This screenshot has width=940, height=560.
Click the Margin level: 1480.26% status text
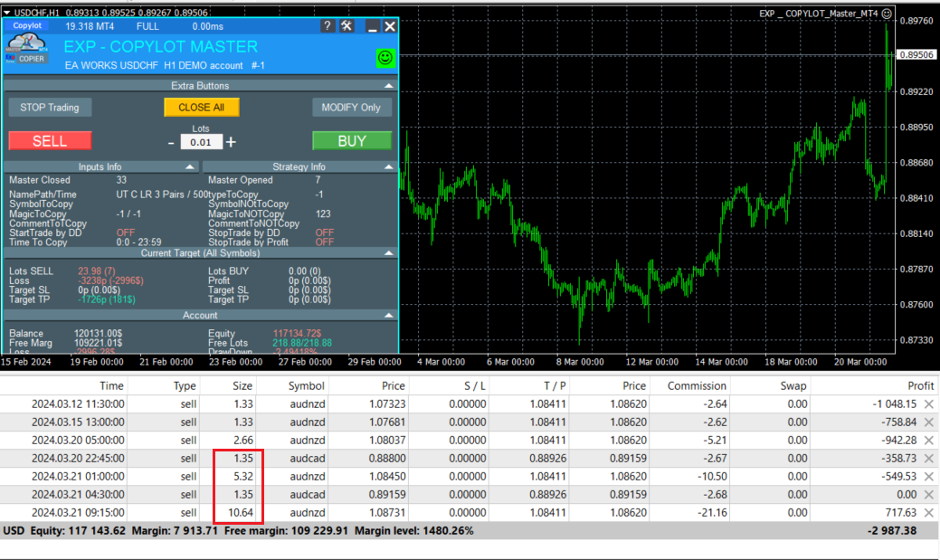pos(413,531)
